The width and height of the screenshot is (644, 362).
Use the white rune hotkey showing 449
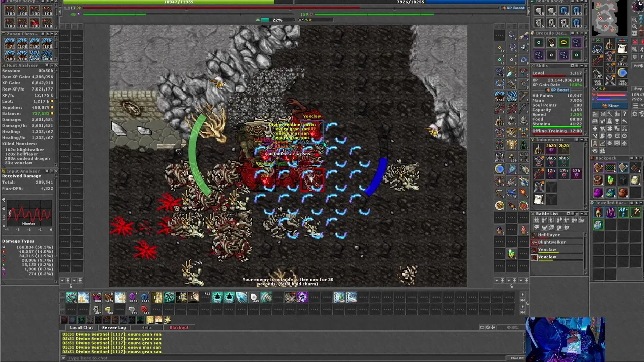click(x=254, y=298)
